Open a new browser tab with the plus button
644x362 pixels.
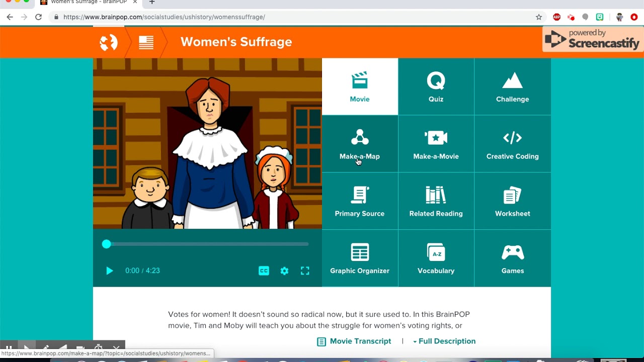pyautogui.click(x=152, y=2)
